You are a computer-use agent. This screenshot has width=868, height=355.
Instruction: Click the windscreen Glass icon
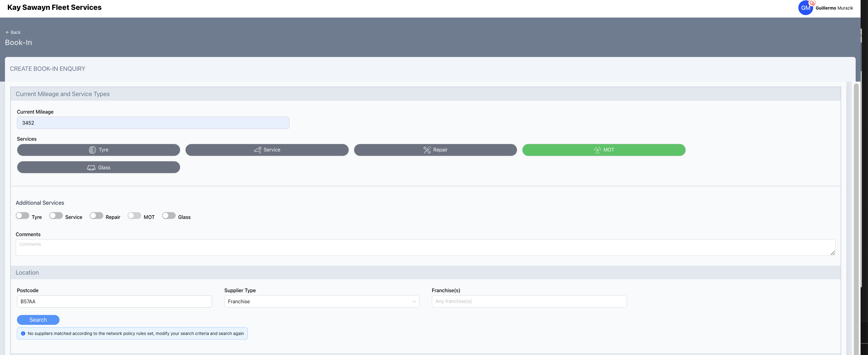(x=91, y=167)
